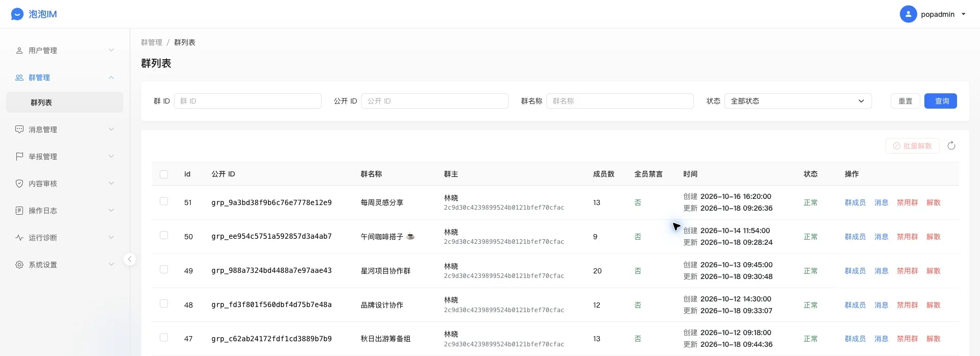Expand the 操作日志 menu chevron
980x356 pixels.
111,210
